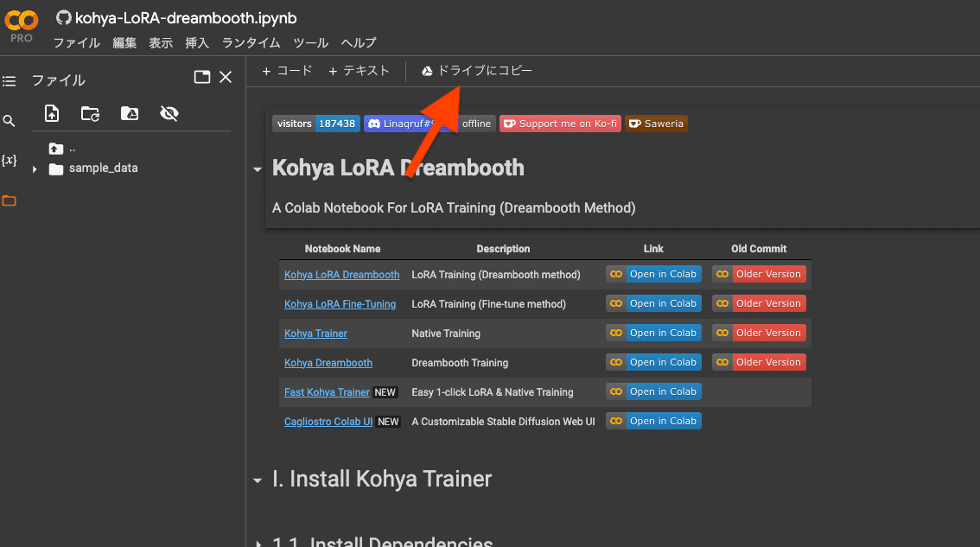Collapse the Install Kohya Trainer section
This screenshot has height=547, width=980.
258,480
